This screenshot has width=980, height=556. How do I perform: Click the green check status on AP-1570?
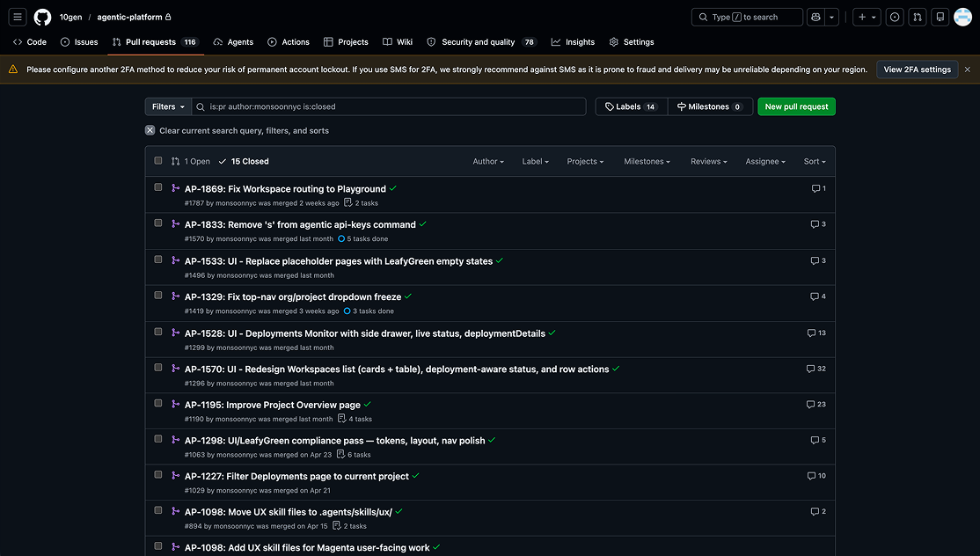pos(616,369)
